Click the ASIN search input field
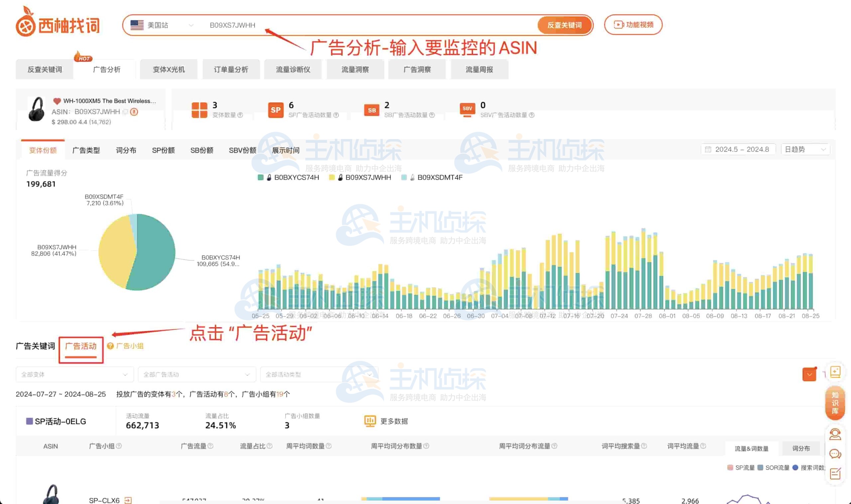This screenshot has width=851, height=504. click(340, 25)
